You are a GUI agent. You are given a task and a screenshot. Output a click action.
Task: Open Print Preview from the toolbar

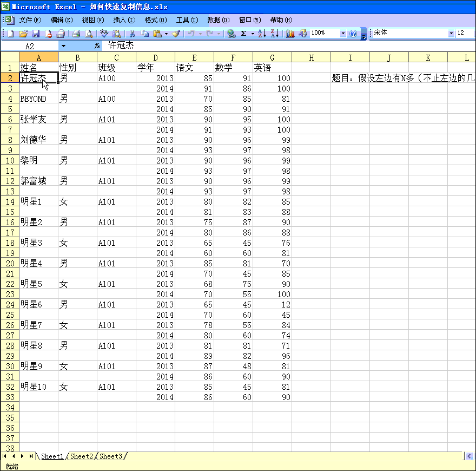click(89, 34)
